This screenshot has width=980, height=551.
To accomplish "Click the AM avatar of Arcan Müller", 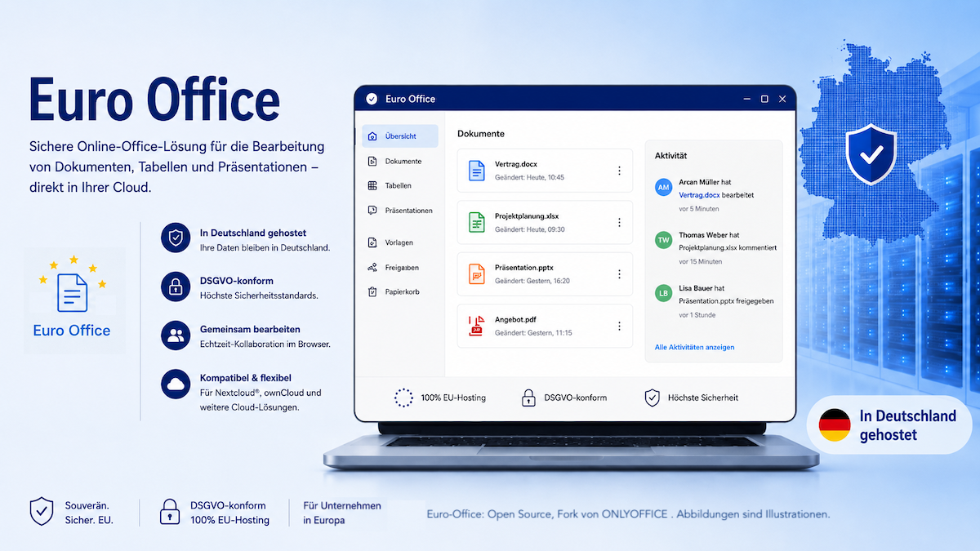I will pyautogui.click(x=664, y=188).
